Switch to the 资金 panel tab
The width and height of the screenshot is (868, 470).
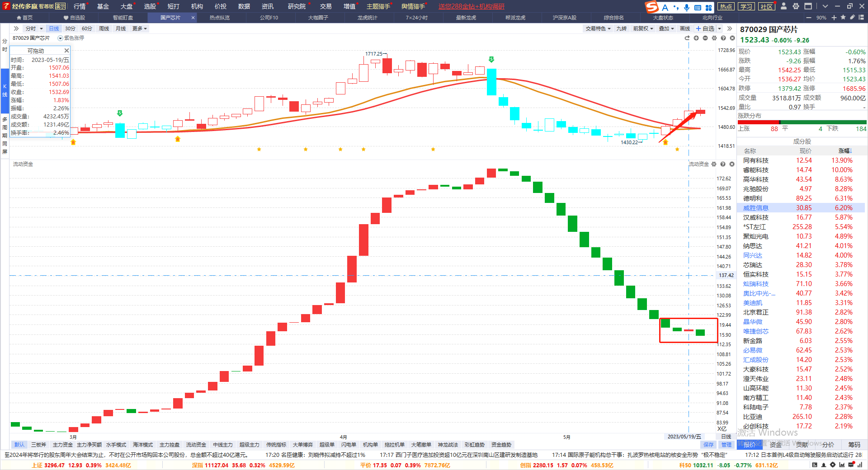click(776, 445)
